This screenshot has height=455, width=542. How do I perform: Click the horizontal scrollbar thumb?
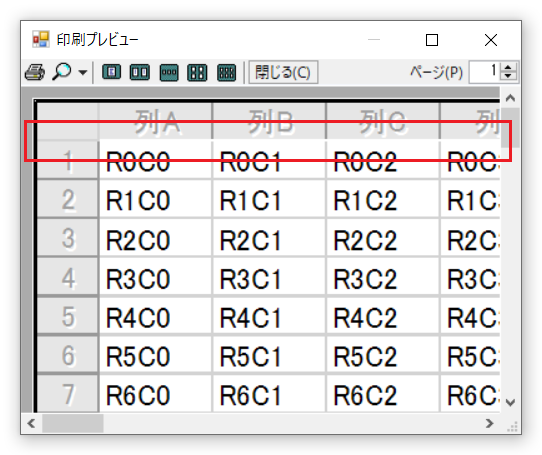click(x=73, y=423)
